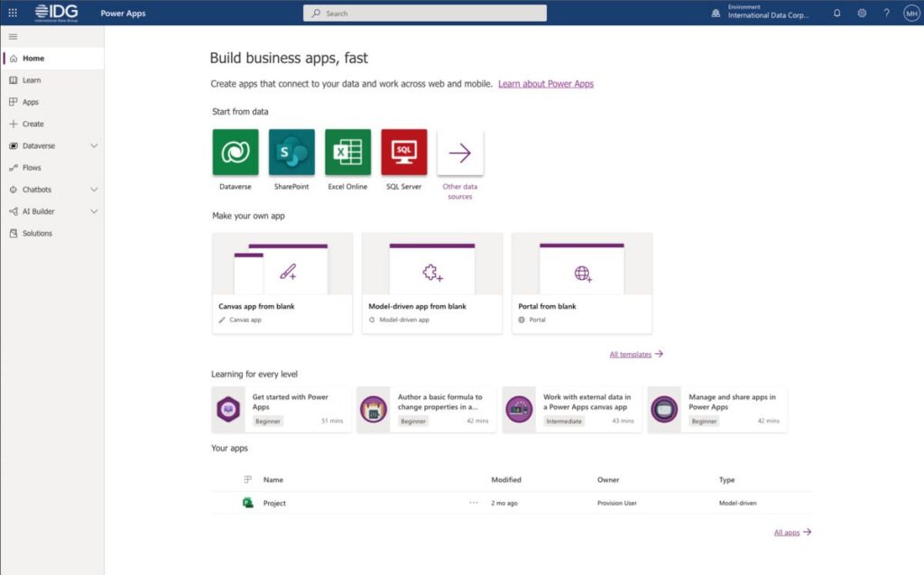Click the Model-driven type cell
Screen dimensions: 924x575
pyautogui.click(x=738, y=503)
